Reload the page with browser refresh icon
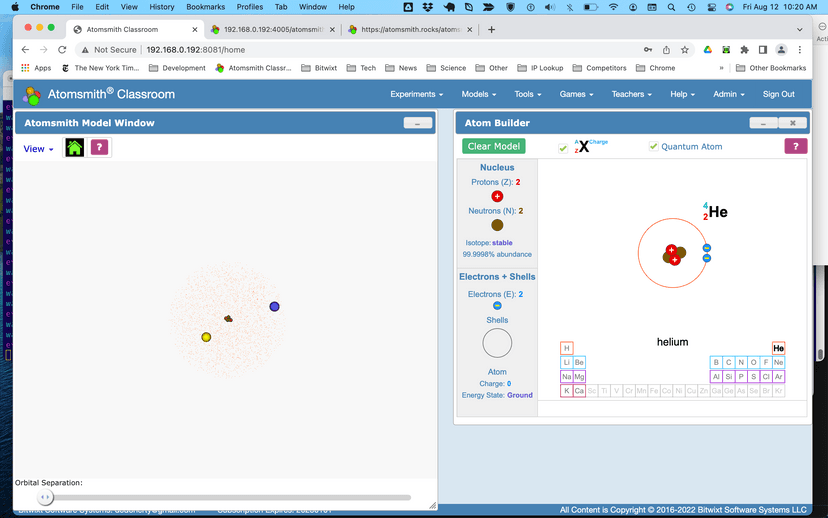 [62, 49]
